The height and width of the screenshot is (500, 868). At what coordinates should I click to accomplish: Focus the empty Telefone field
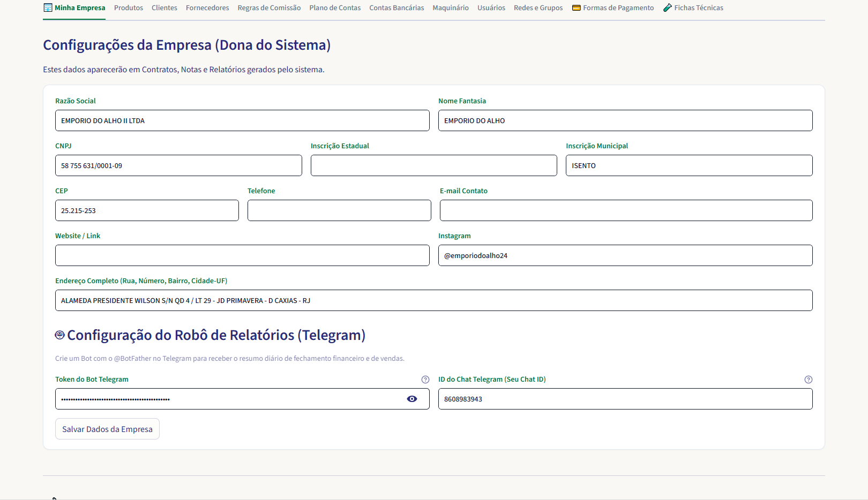click(x=339, y=210)
